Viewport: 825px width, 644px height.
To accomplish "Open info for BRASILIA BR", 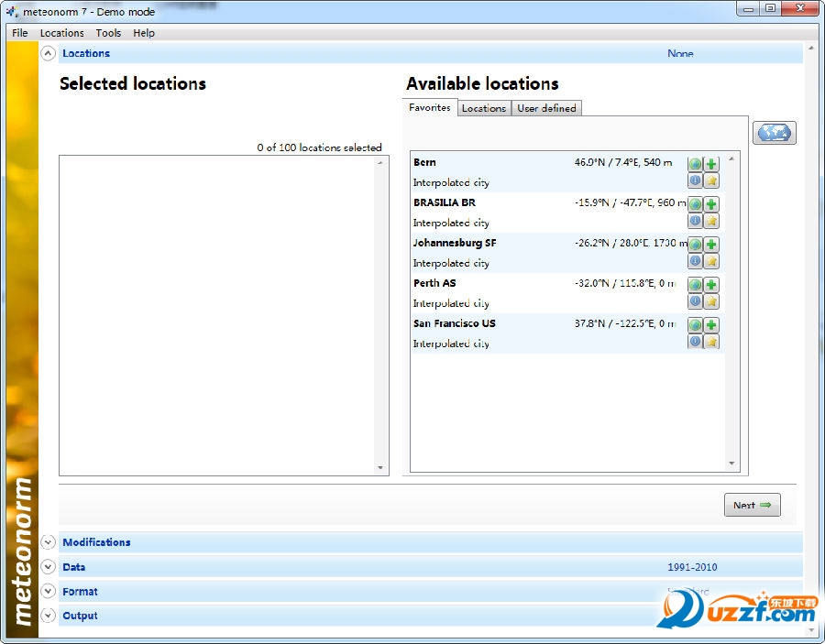I will pyautogui.click(x=695, y=220).
